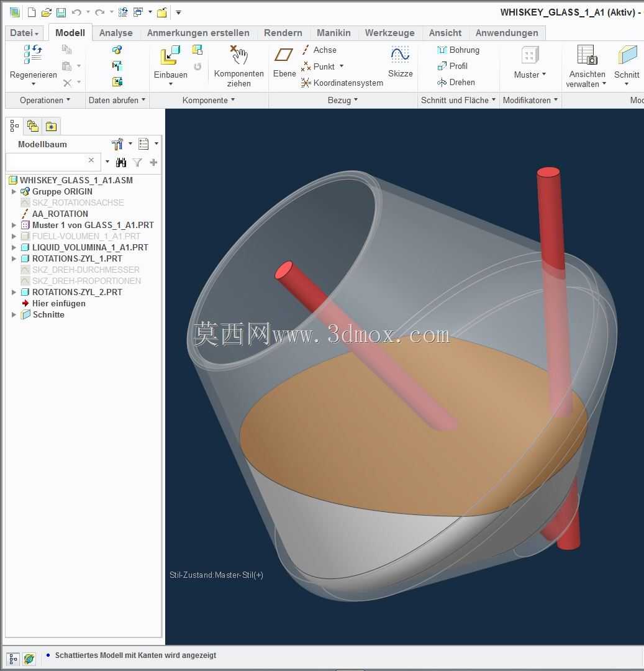This screenshot has height=671, width=644.
Task: Open the Anwendungen tab
Action: (507, 33)
